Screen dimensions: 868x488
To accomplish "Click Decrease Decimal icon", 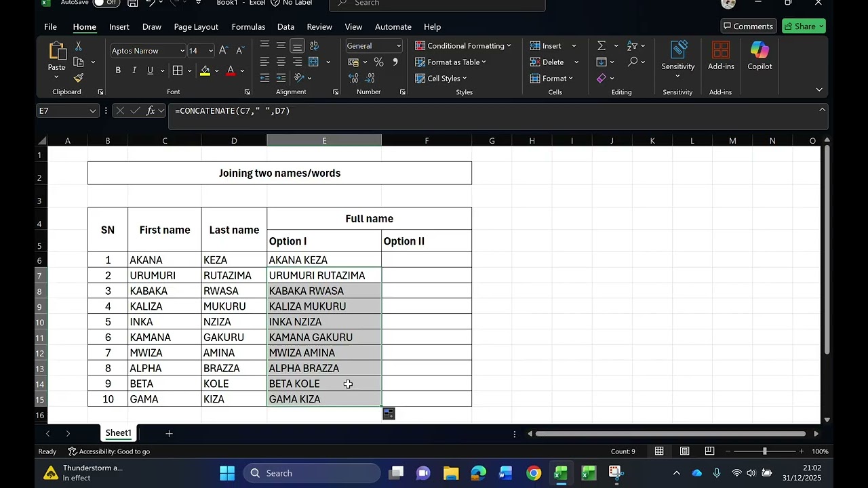I will 370,79.
